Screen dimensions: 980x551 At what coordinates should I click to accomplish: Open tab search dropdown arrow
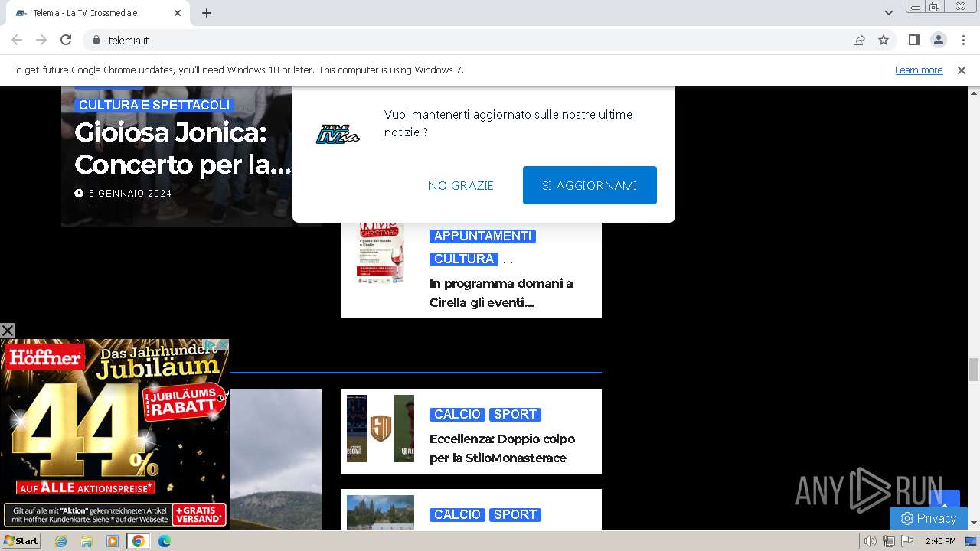888,13
